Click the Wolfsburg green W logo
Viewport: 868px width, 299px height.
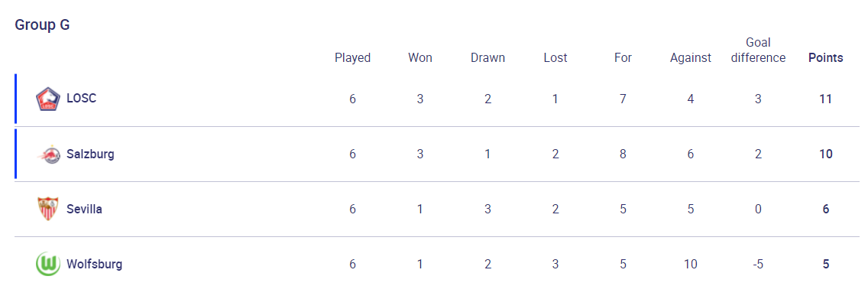coord(47,264)
